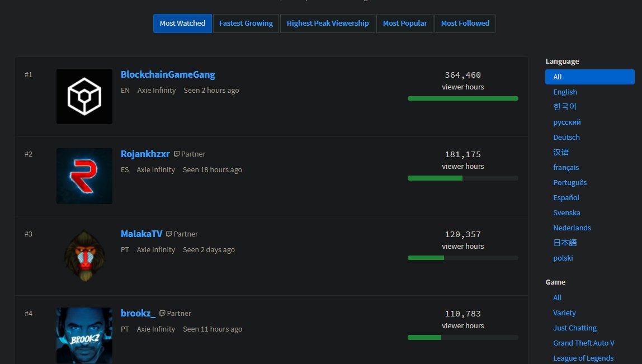Filter by 日本語 language
This screenshot has width=642, height=364.
pyautogui.click(x=565, y=243)
